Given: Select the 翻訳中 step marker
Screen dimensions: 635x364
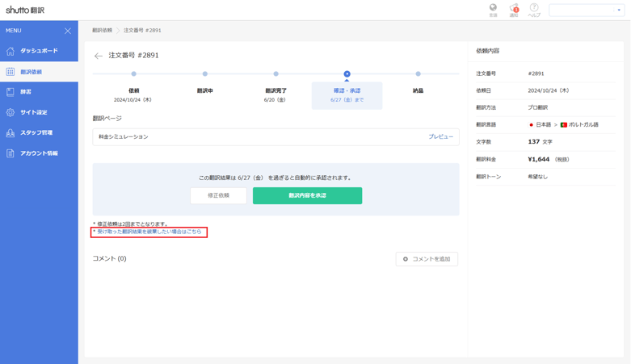Looking at the screenshot, I should point(205,74).
